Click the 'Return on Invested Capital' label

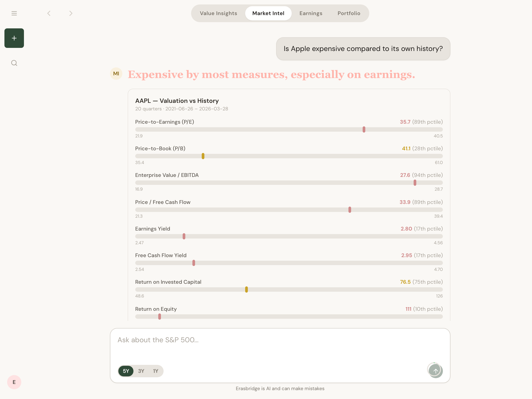pos(168,282)
